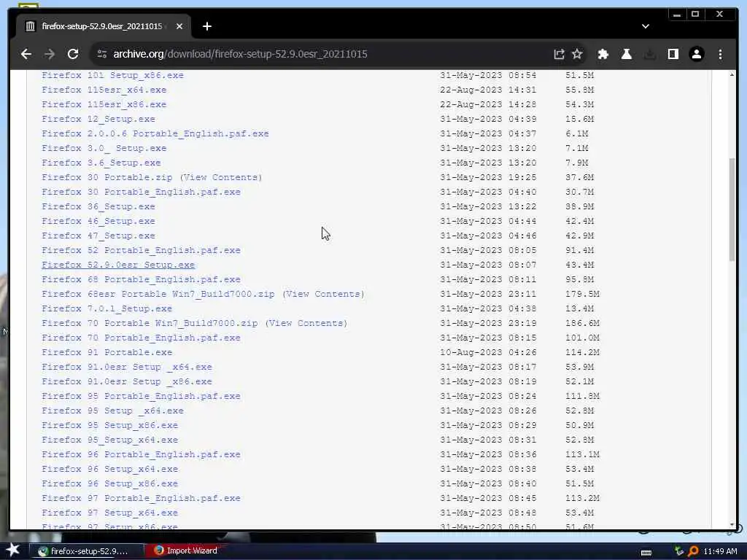Download Firefox 2.0.0.6 Portable_English.paf.exe

click(155, 133)
